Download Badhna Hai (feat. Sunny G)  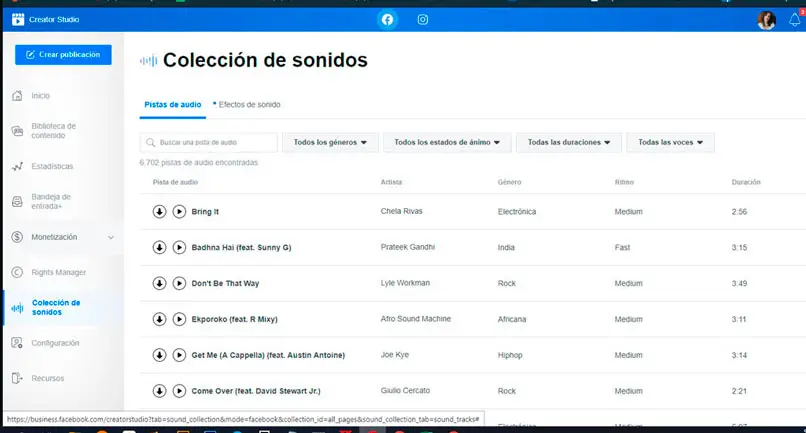159,247
